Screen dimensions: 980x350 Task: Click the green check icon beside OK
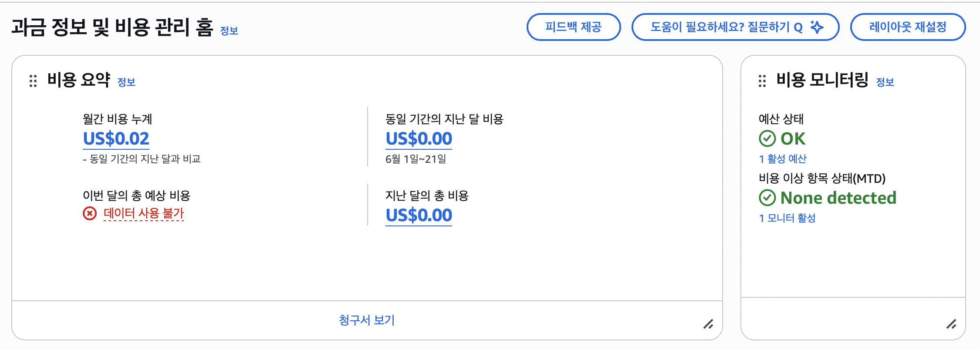tap(767, 139)
